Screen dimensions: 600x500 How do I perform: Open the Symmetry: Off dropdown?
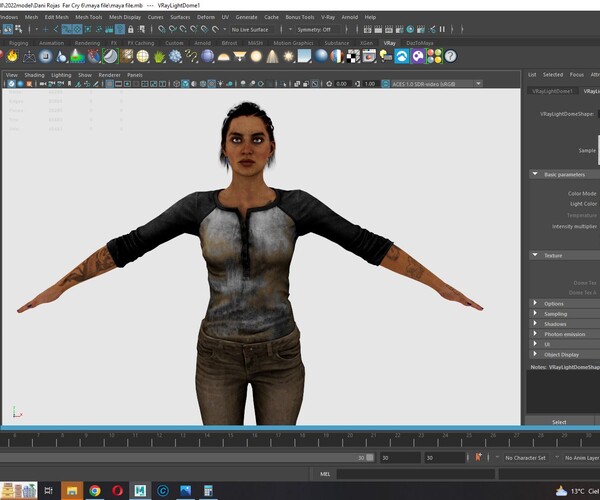point(317,29)
